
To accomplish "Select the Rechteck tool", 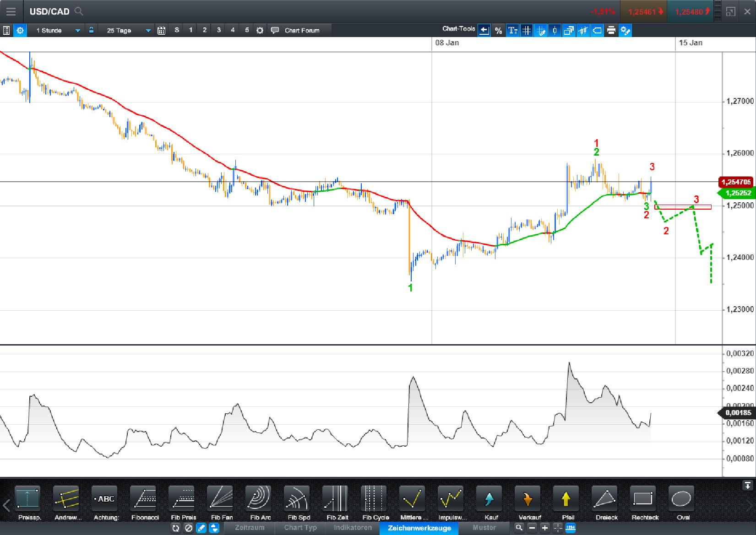I will pos(644,501).
